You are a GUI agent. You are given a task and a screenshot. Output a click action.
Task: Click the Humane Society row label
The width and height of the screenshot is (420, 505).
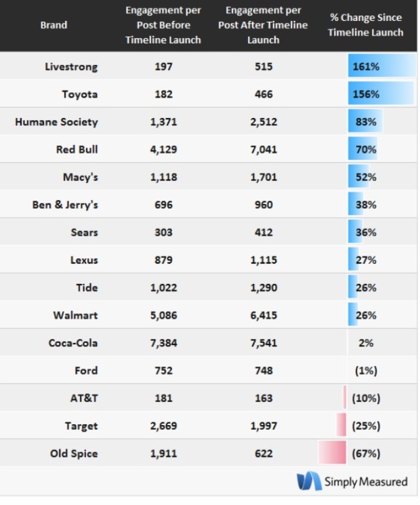[x=56, y=122]
